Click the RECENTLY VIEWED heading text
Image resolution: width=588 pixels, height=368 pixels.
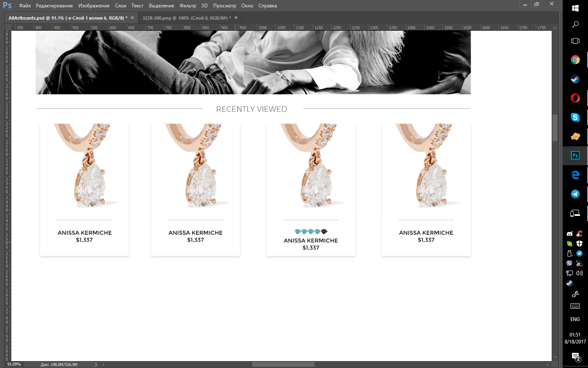point(252,109)
